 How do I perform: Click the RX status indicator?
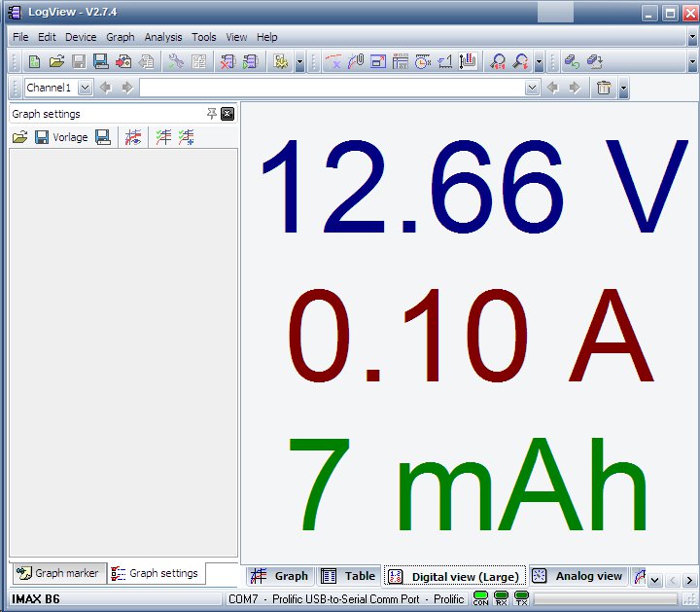click(502, 598)
